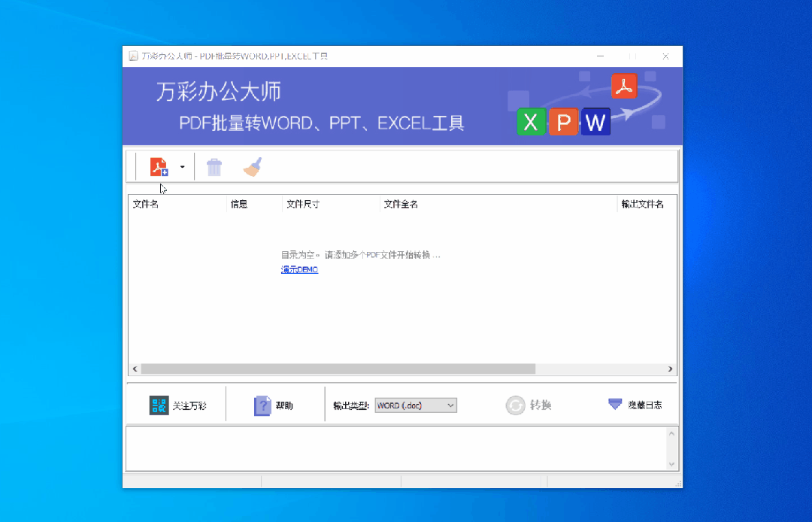
Task: Click the Add PDF file icon
Action: 159,167
